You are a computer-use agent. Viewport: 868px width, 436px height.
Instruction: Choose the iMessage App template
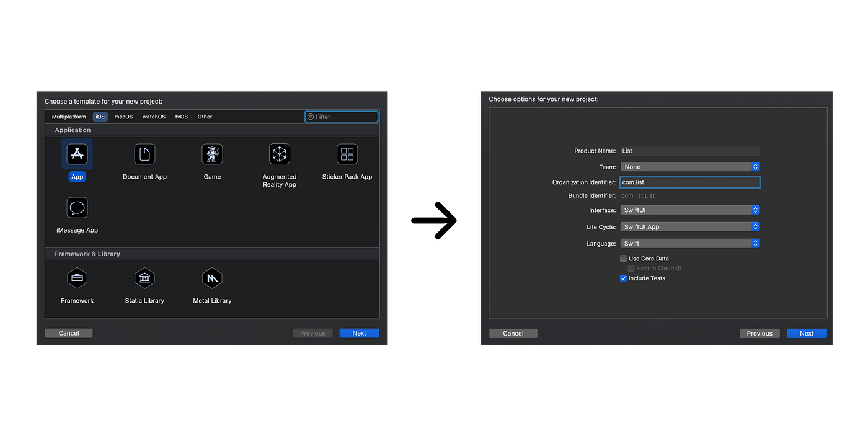click(x=77, y=208)
